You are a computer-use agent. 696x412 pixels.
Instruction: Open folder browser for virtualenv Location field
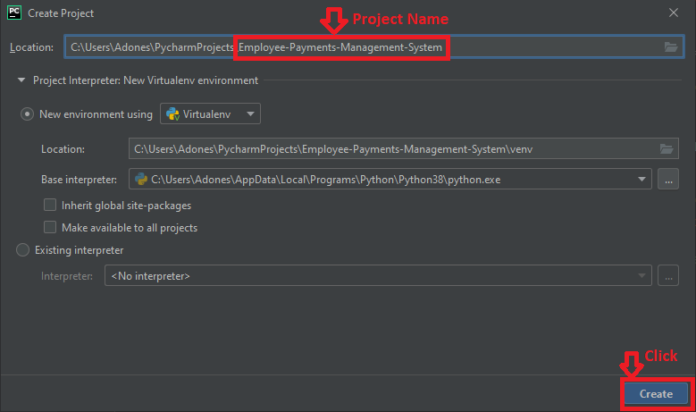[x=666, y=149]
